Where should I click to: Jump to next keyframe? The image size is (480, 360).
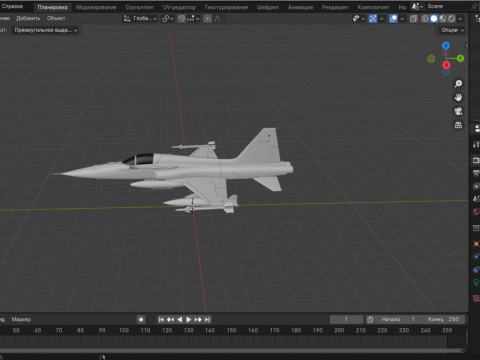pos(198,319)
